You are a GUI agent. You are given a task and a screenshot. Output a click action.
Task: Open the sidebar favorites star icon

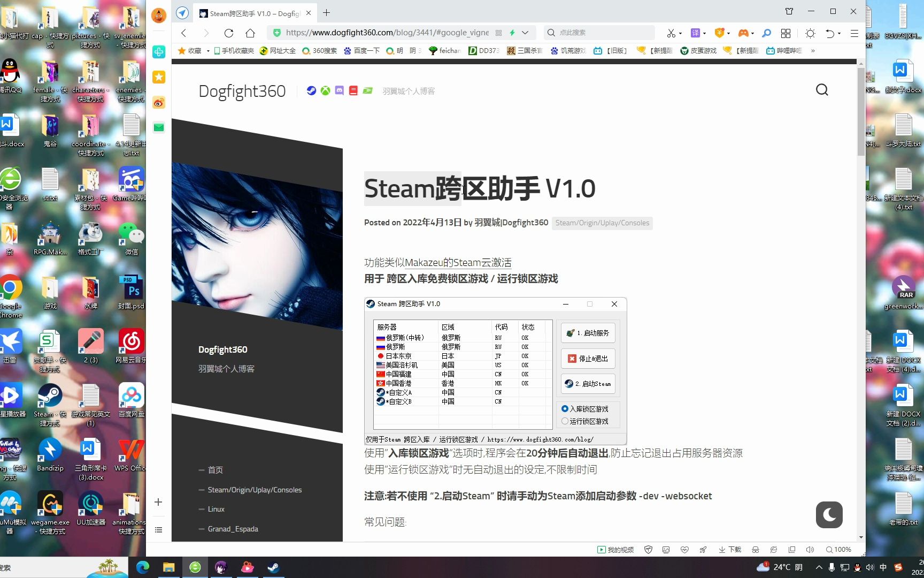click(159, 77)
